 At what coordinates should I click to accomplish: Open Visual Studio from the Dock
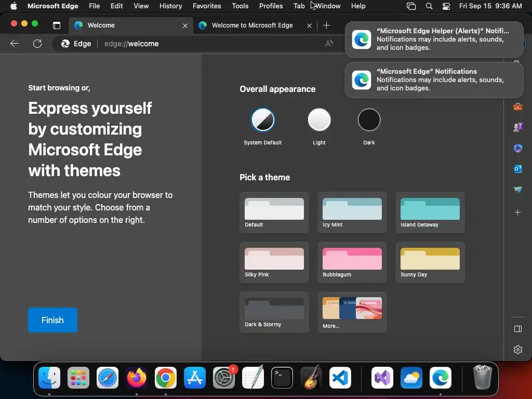382,378
